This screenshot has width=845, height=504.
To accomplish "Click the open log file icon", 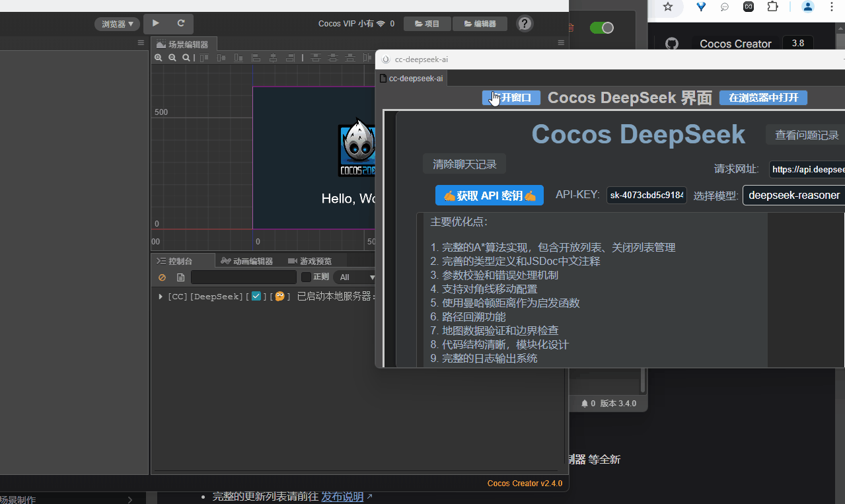I will click(x=180, y=277).
